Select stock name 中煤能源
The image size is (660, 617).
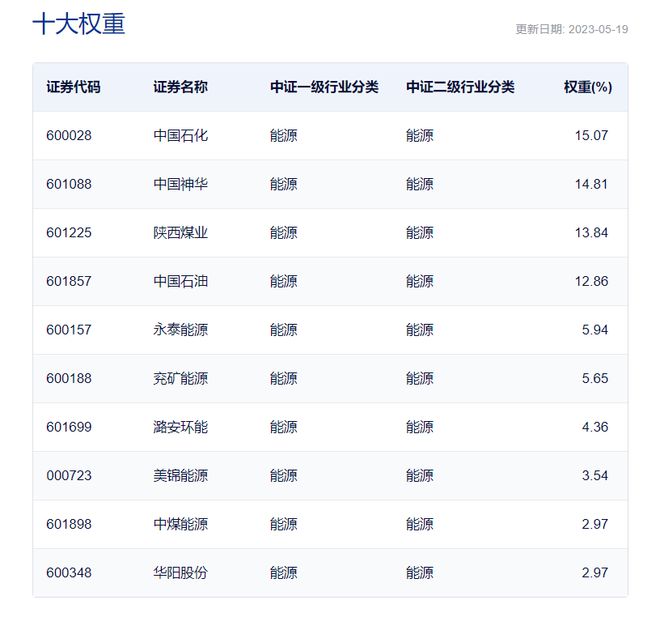click(x=180, y=524)
